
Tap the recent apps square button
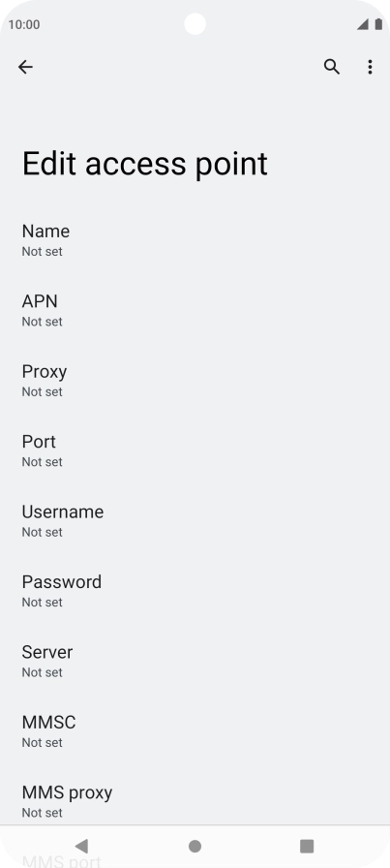pos(307,846)
